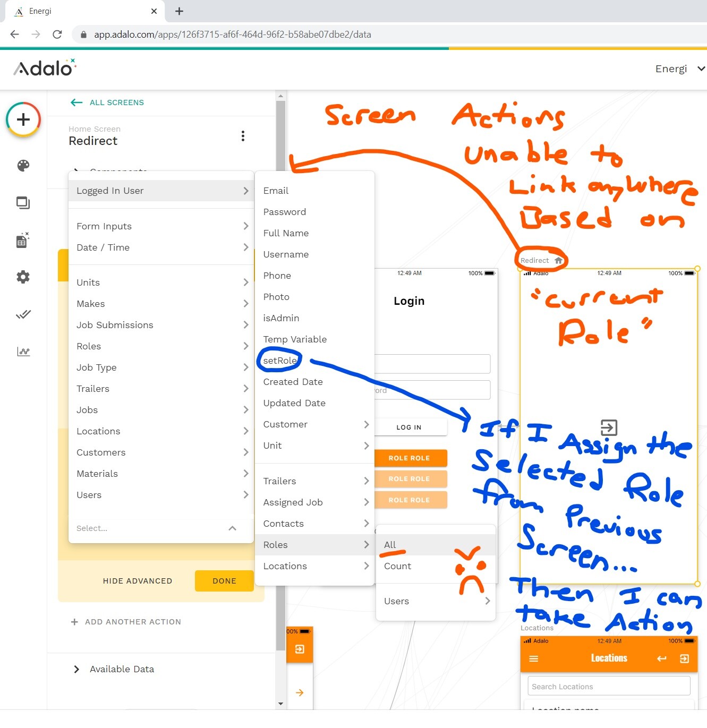Click the site lock icon in address bar

[83, 35]
